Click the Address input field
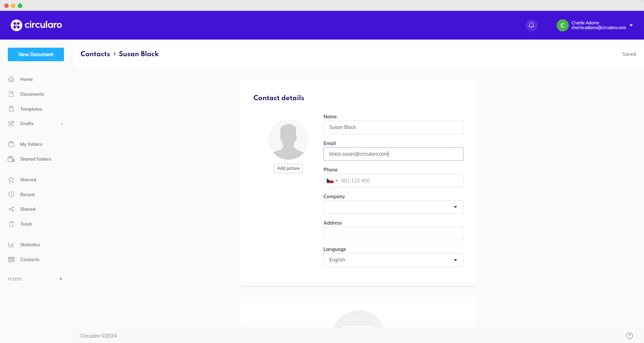The width and height of the screenshot is (644, 343). [393, 233]
